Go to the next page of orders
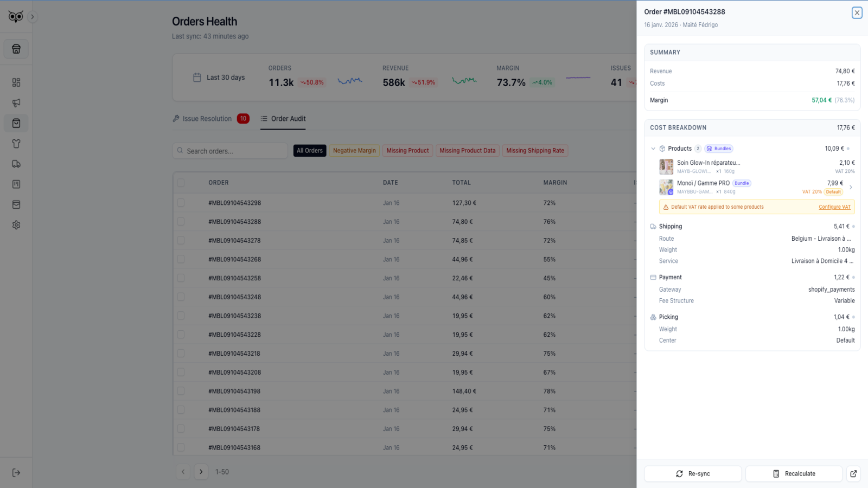This screenshot has height=488, width=868. click(x=201, y=472)
